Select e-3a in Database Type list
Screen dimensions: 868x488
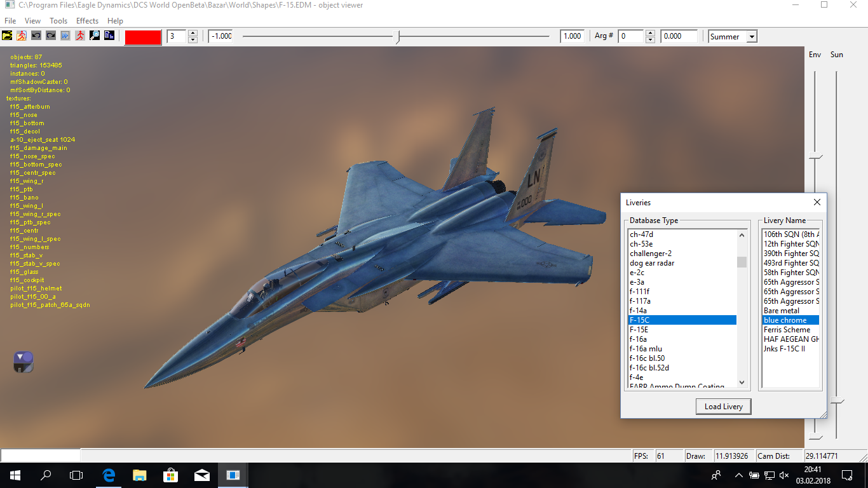click(x=682, y=282)
